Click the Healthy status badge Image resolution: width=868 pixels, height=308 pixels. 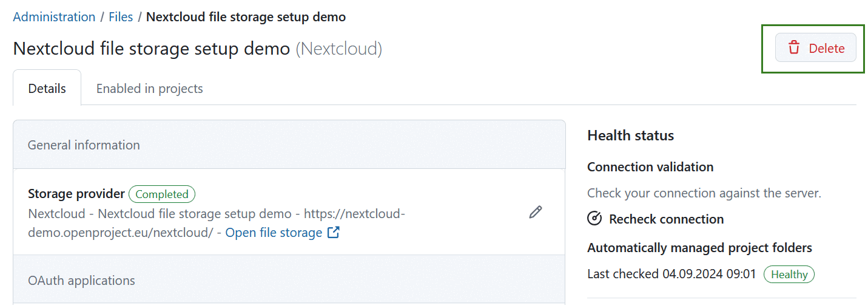[789, 275]
